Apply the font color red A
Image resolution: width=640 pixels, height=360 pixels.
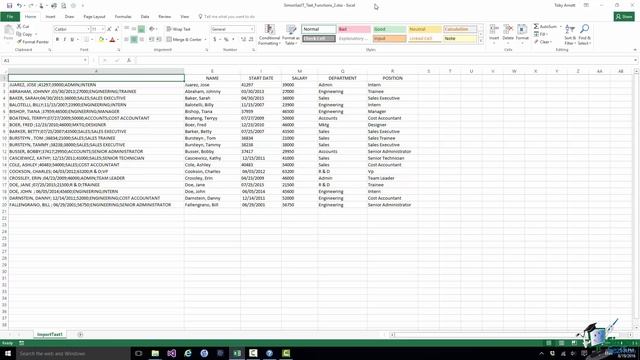(x=113, y=40)
